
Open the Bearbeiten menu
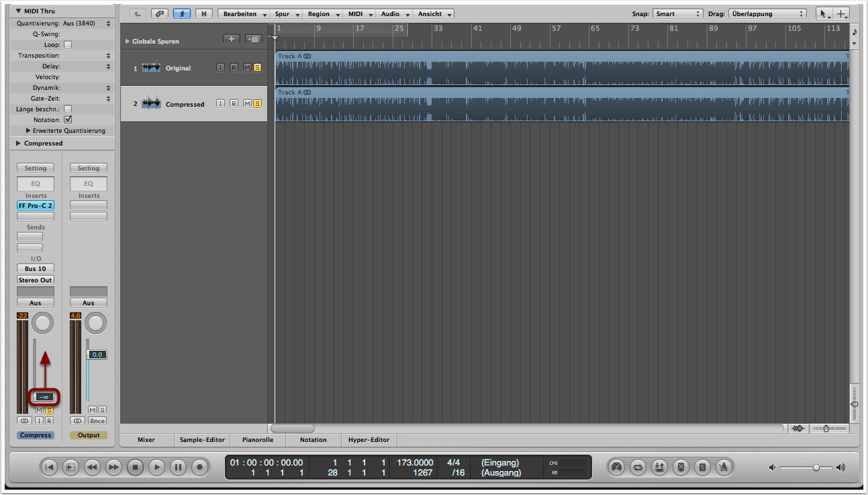coord(244,13)
